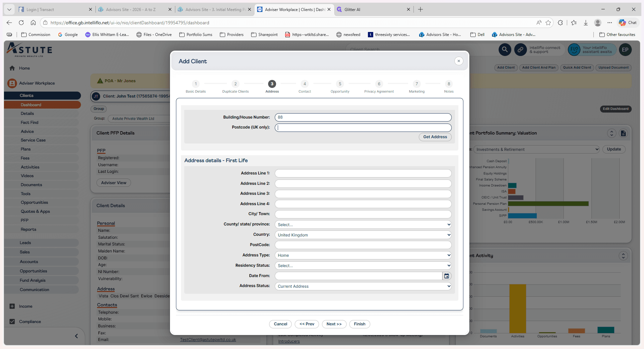Open intelliflo connect & support link icon
Screen dimensions: 644x349
520,50
